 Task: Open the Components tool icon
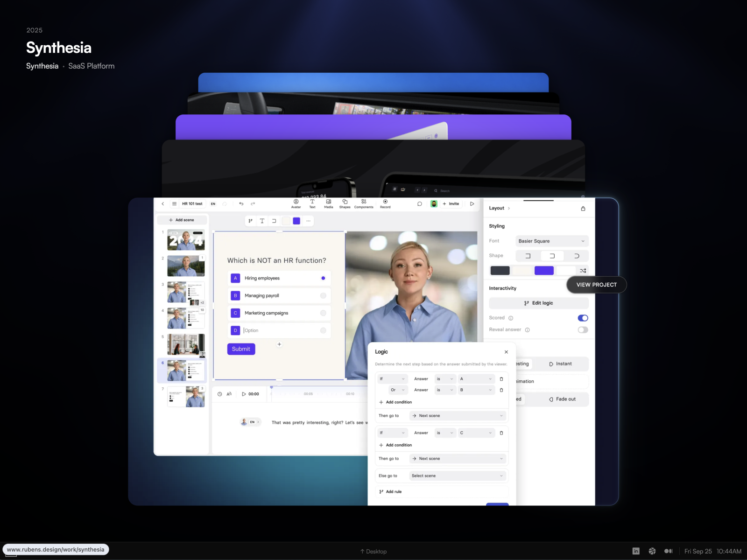pyautogui.click(x=364, y=203)
